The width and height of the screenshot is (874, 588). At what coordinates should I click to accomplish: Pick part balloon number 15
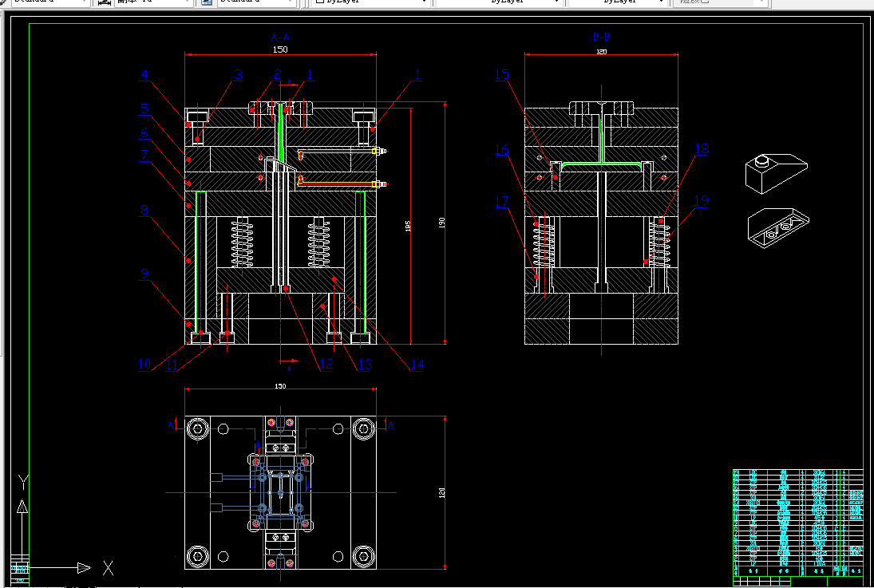click(x=502, y=74)
